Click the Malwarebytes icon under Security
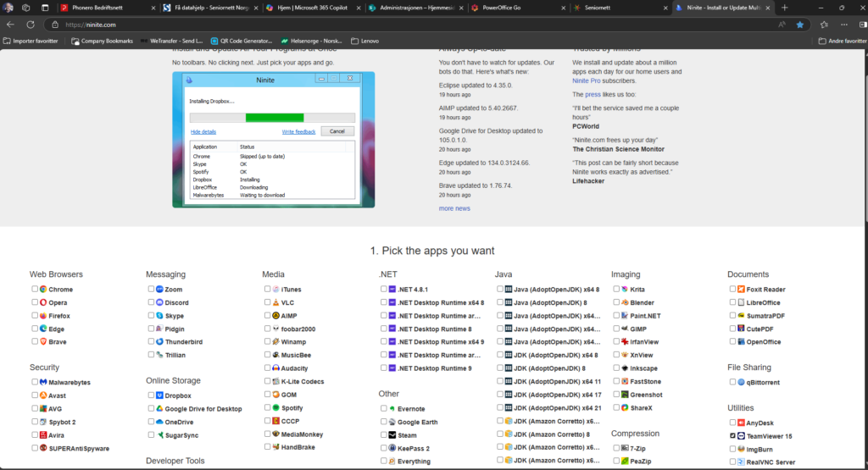 pos(43,383)
